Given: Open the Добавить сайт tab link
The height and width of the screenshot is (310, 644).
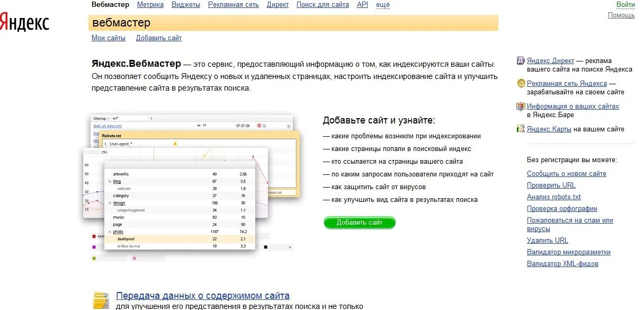Looking at the screenshot, I should 159,38.
